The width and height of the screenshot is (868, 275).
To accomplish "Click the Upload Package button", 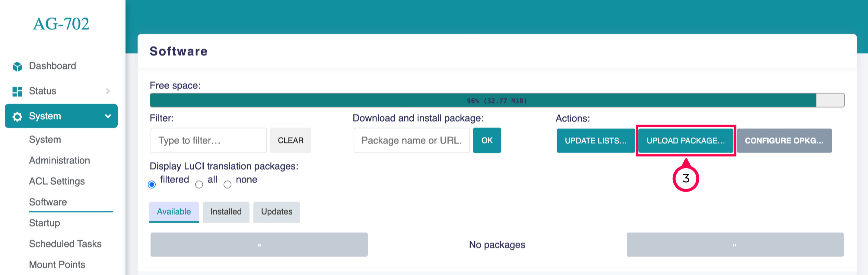I will click(x=686, y=141).
